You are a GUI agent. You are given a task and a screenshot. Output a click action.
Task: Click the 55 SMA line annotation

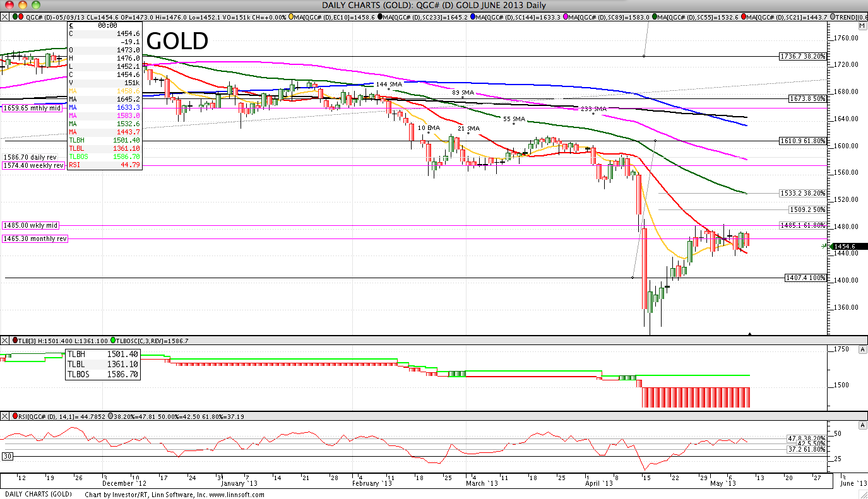click(x=514, y=119)
